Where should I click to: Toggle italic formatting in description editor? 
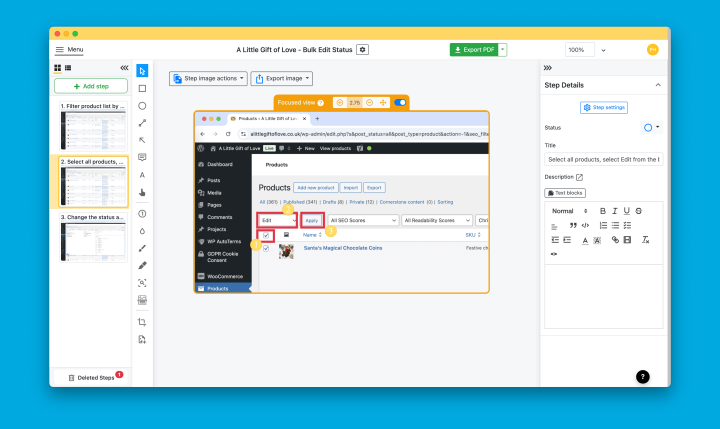coord(614,211)
